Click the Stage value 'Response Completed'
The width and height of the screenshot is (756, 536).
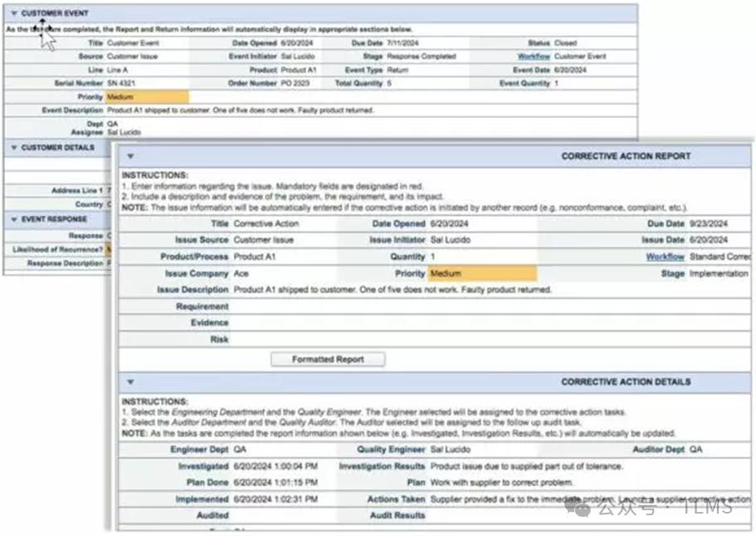(422, 56)
